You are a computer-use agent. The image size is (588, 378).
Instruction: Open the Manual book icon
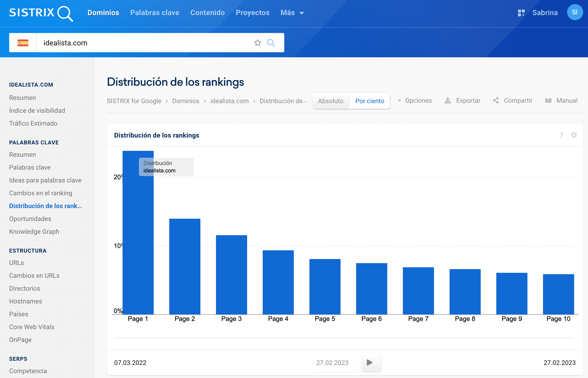tap(548, 101)
